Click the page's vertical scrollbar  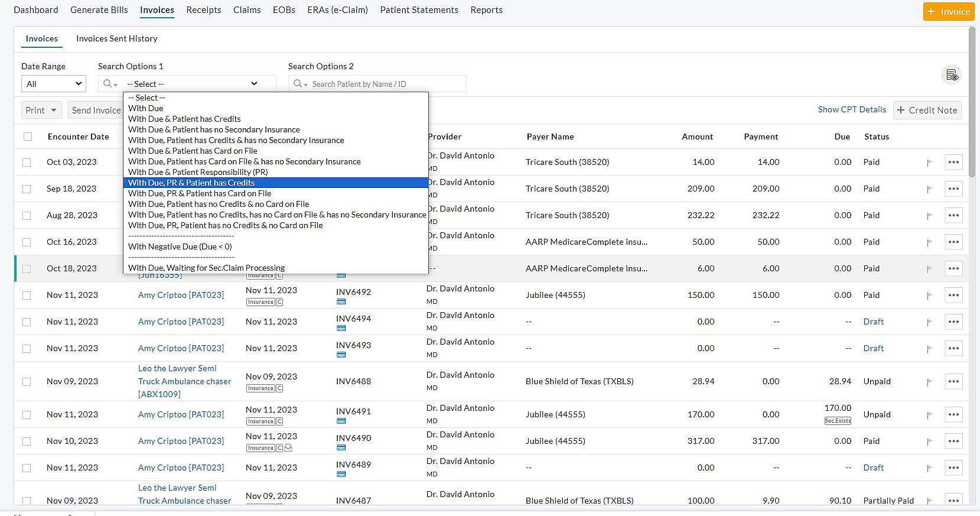(x=972, y=100)
